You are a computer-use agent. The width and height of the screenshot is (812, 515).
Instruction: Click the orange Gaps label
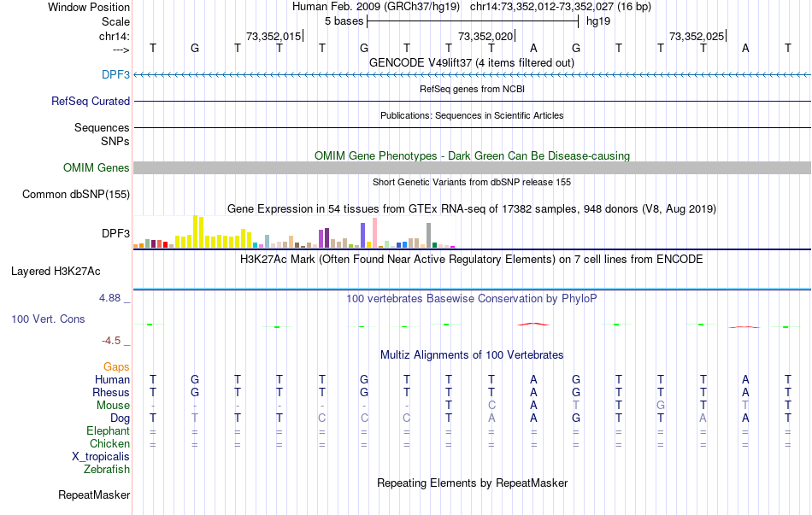pos(116,366)
